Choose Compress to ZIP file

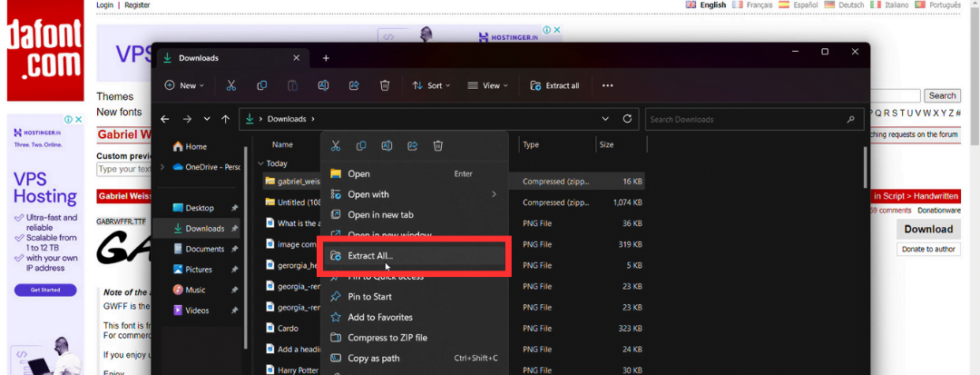coord(387,338)
